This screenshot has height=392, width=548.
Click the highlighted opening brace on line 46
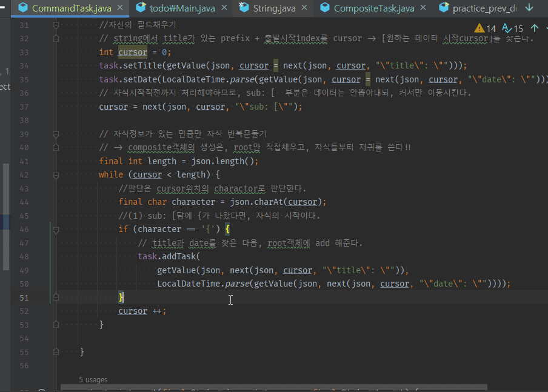pos(227,229)
